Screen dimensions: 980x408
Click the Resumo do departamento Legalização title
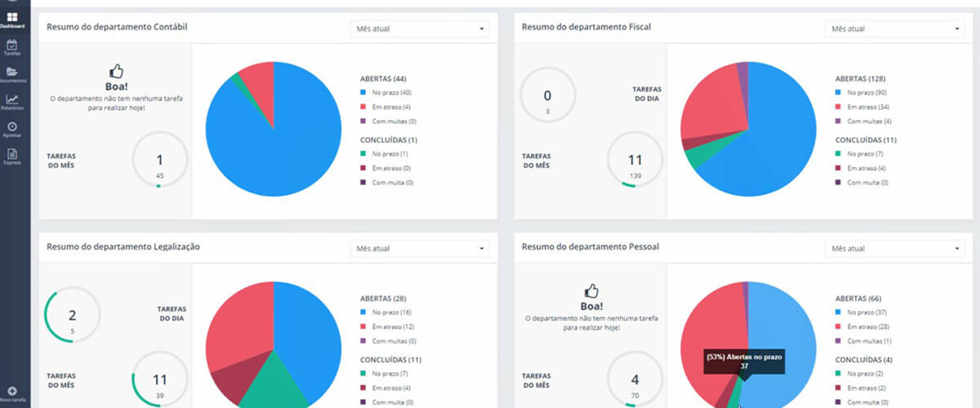(x=123, y=246)
